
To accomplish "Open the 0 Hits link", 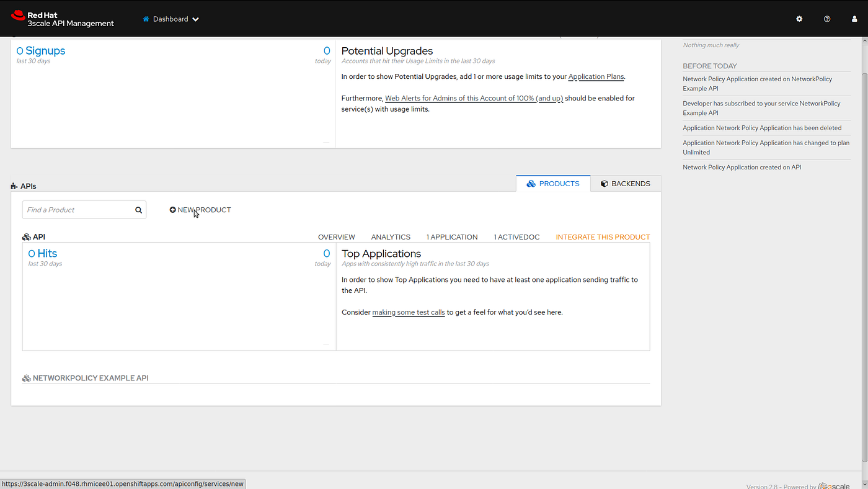I will point(43,253).
